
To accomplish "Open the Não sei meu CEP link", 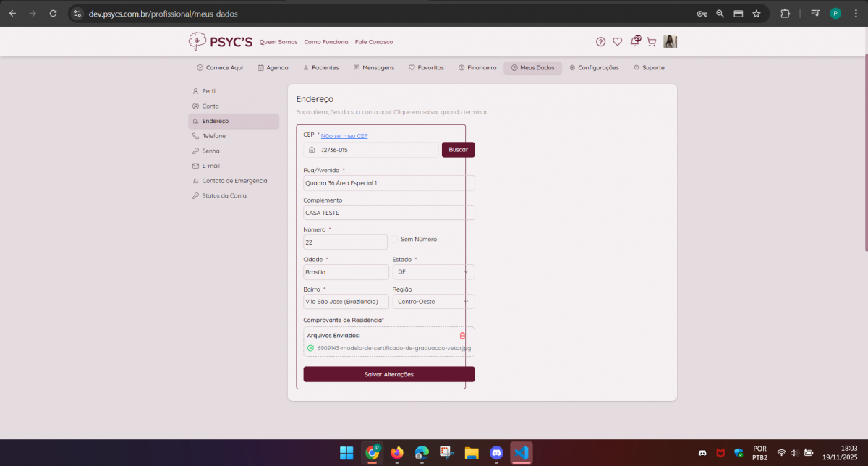I will pos(344,135).
